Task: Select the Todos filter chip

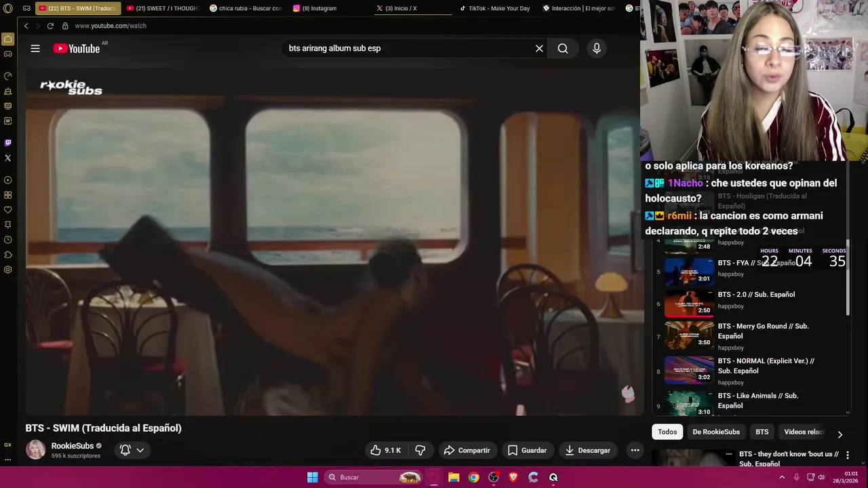Action: (x=667, y=432)
